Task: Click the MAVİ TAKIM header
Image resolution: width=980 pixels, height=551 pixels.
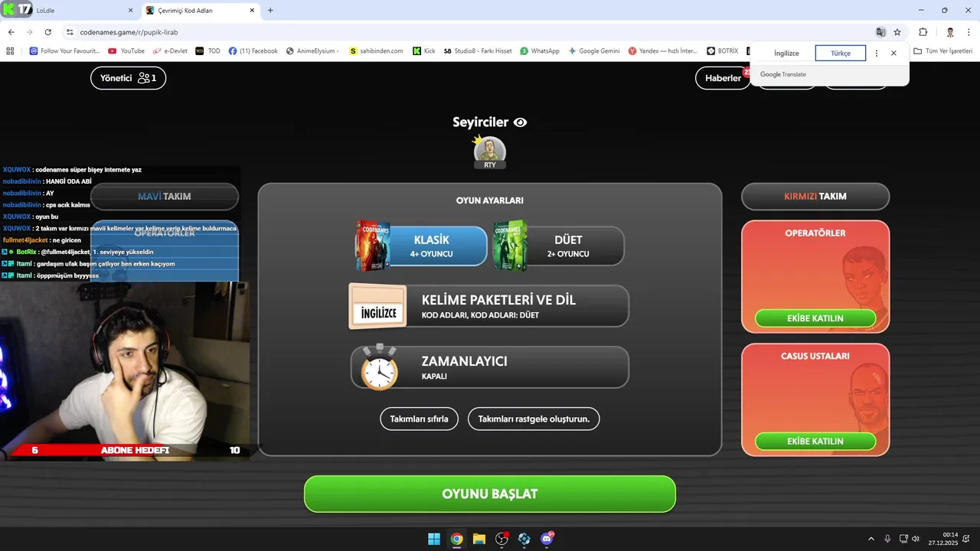Action: pos(165,196)
